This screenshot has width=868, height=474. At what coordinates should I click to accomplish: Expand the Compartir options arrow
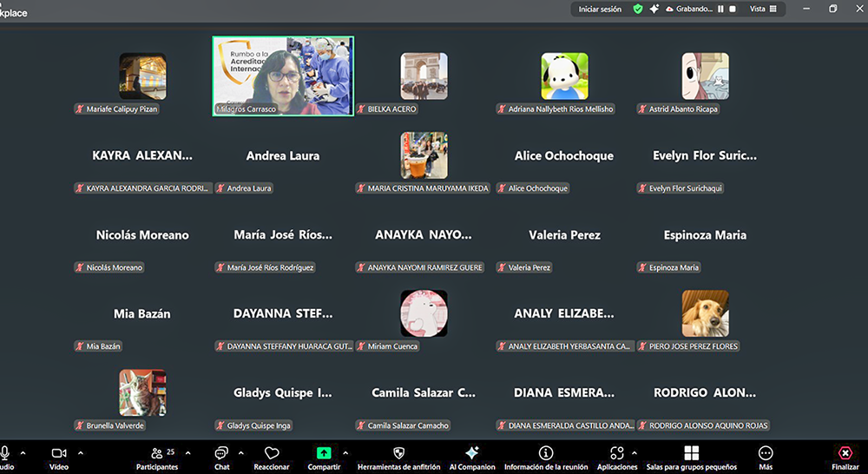345,452
